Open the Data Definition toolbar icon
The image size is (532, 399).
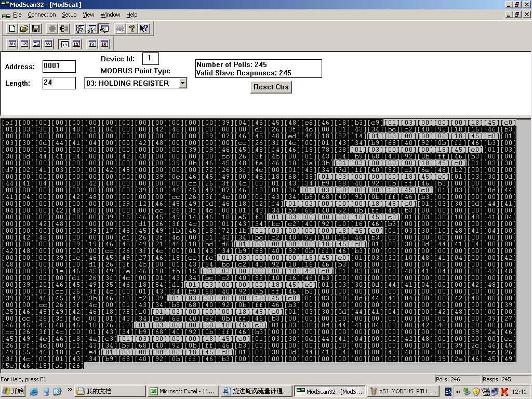click(x=81, y=29)
